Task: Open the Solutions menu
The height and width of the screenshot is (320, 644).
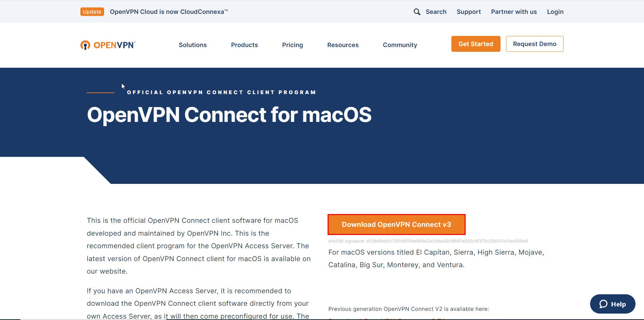Action: tap(193, 45)
